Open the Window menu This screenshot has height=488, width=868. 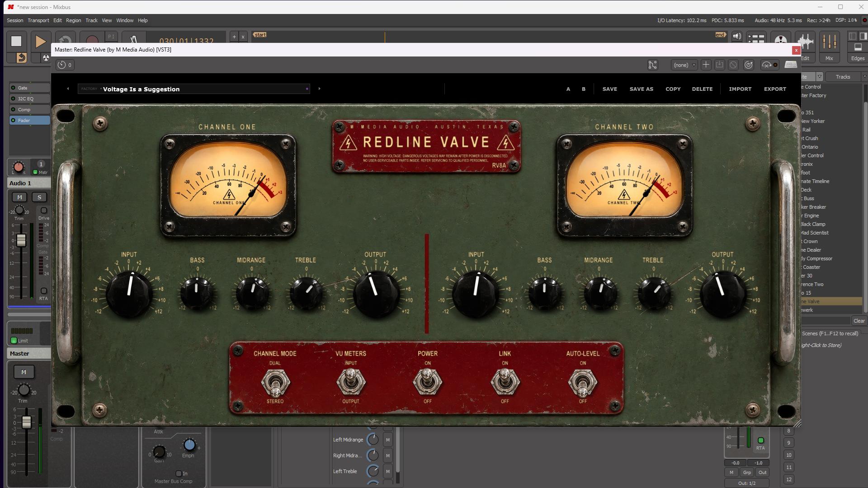[x=125, y=20]
